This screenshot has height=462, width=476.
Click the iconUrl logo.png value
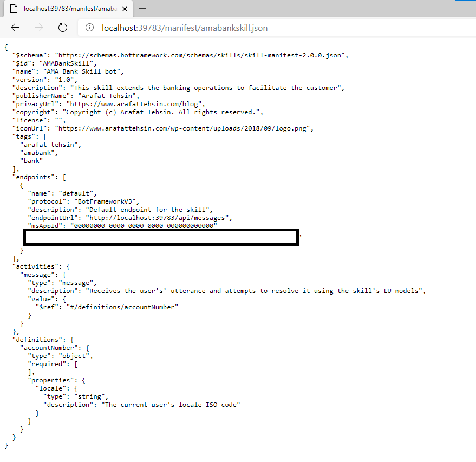click(182, 128)
